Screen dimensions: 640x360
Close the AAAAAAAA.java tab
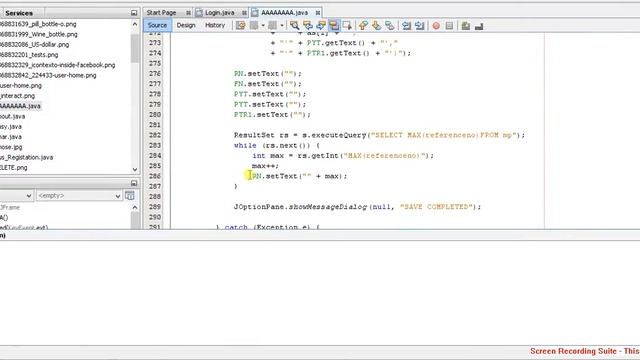318,13
